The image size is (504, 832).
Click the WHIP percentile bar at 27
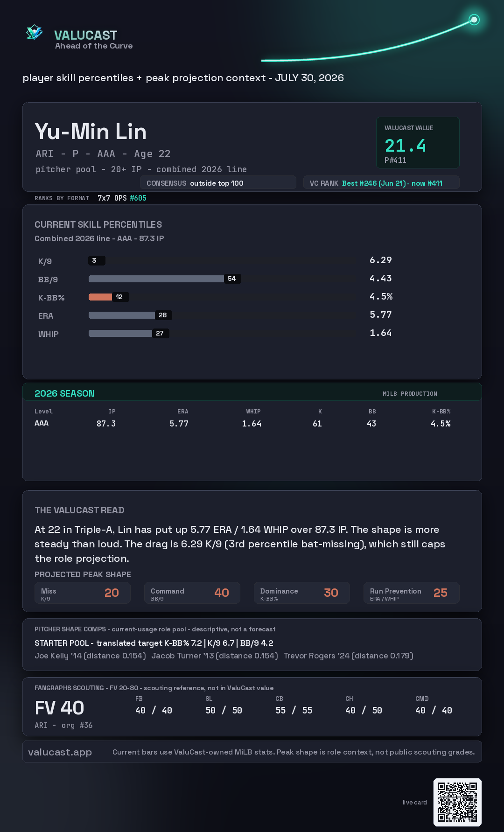[129, 333]
